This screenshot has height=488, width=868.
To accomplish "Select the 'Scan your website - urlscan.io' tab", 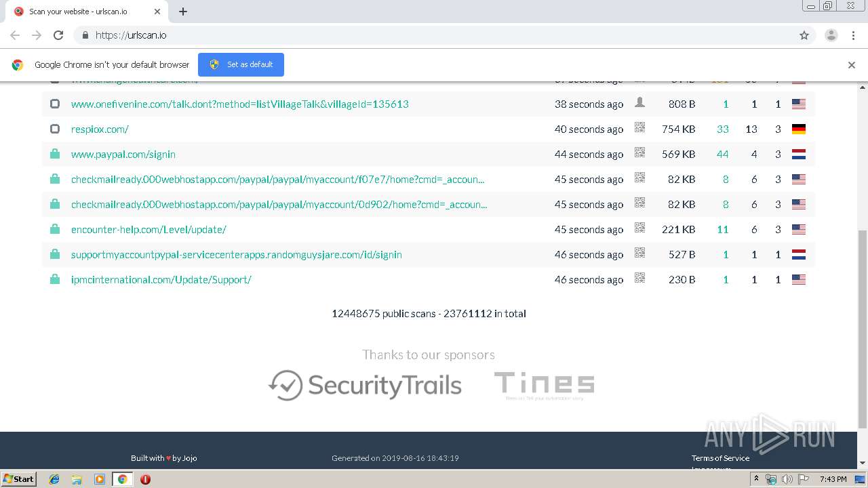I will click(x=87, y=12).
